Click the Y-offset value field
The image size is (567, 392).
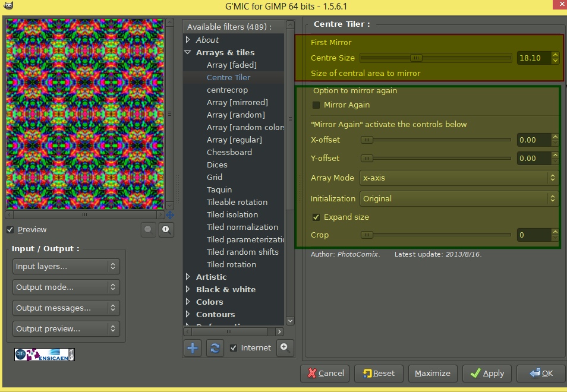pyautogui.click(x=534, y=158)
